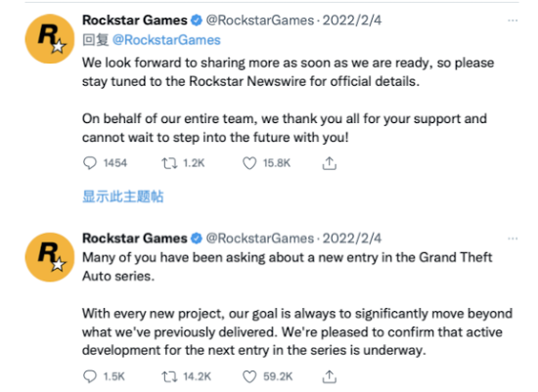Open more options on the first tweet
The width and height of the screenshot is (538, 392).
513,21
